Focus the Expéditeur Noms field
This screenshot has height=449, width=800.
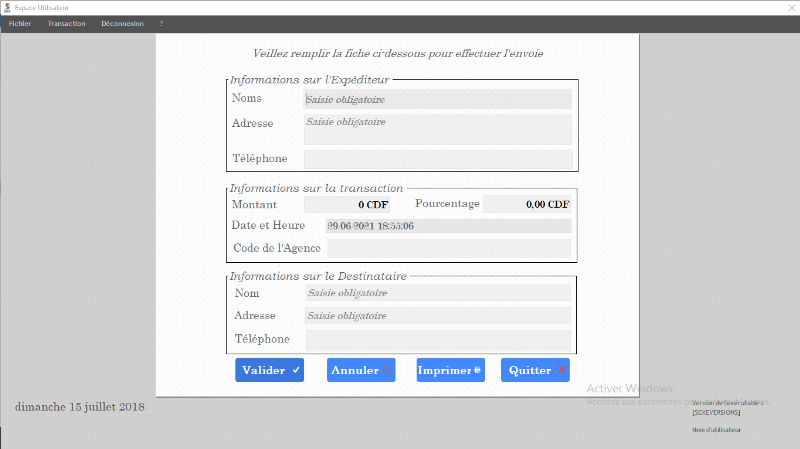pyautogui.click(x=437, y=99)
